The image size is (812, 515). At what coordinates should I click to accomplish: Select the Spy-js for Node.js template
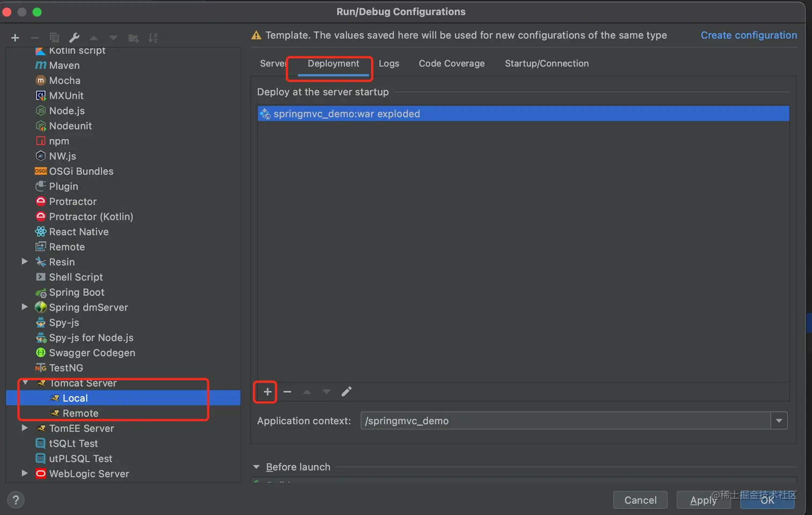coord(91,338)
